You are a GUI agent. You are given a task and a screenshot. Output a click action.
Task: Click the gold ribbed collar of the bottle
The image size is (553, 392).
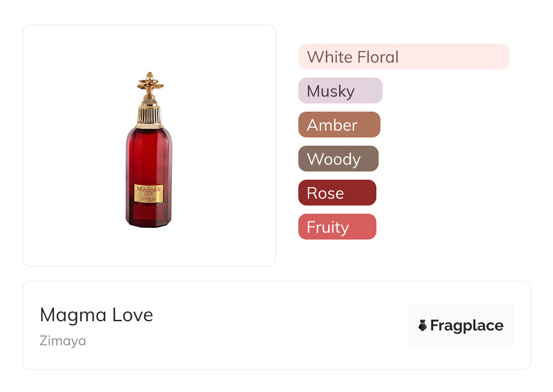[149, 116]
